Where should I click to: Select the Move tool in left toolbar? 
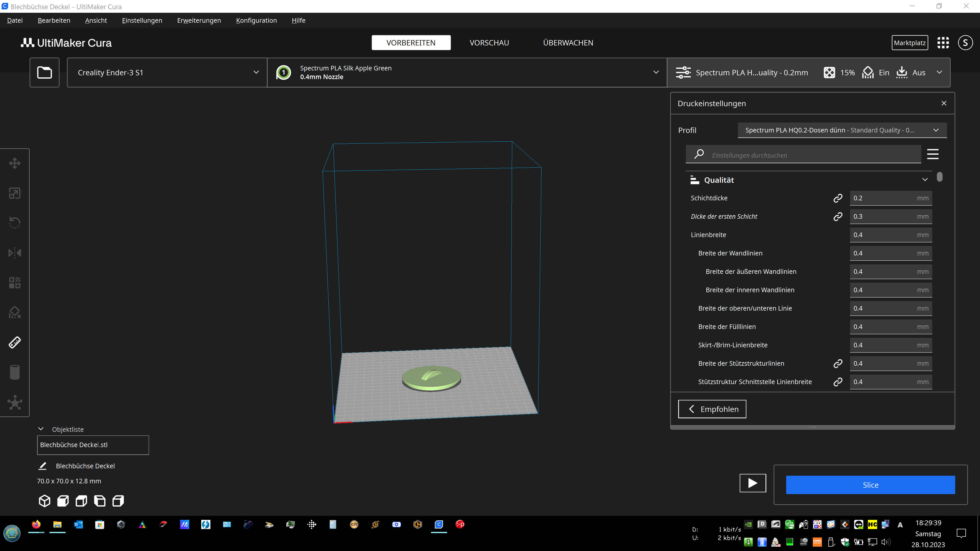[x=15, y=164]
